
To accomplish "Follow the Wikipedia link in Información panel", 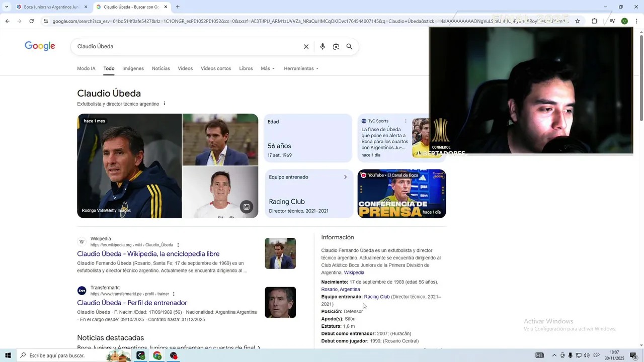I will coord(354,273).
